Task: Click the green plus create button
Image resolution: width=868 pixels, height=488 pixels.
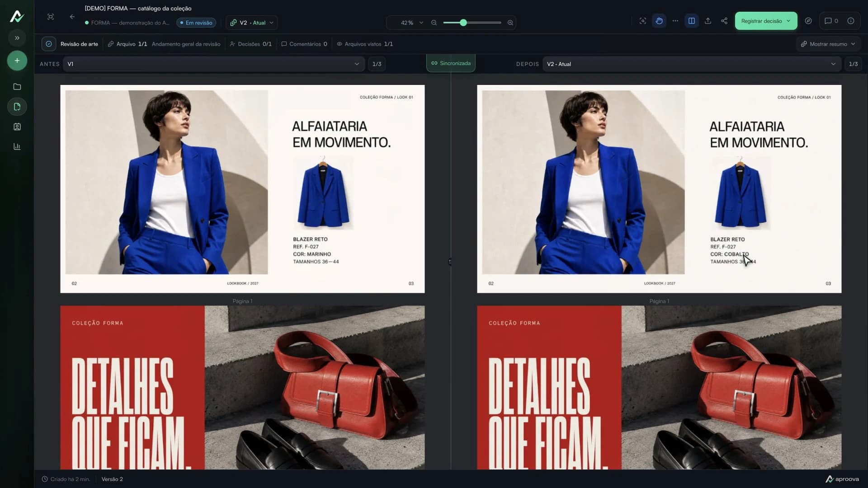Action: click(x=17, y=61)
